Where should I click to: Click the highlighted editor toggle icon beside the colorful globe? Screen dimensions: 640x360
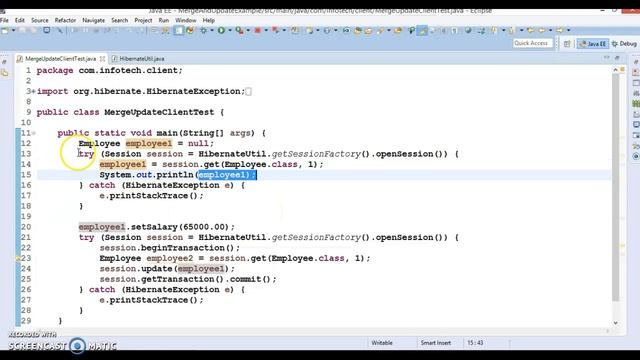[x=178, y=31]
